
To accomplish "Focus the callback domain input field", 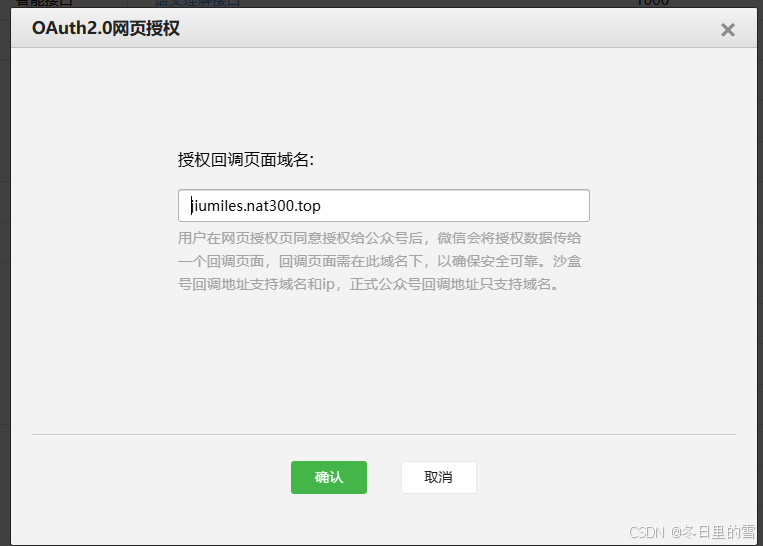I will click(383, 206).
